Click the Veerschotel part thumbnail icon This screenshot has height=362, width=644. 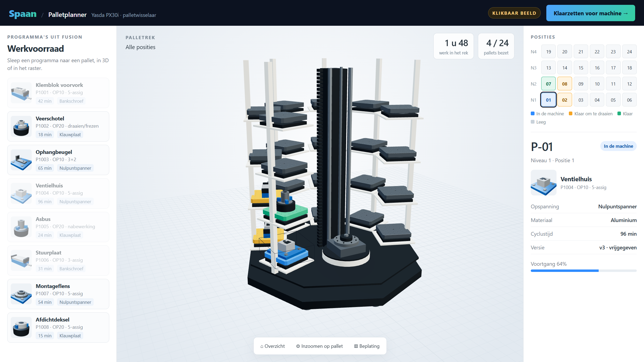tap(21, 126)
